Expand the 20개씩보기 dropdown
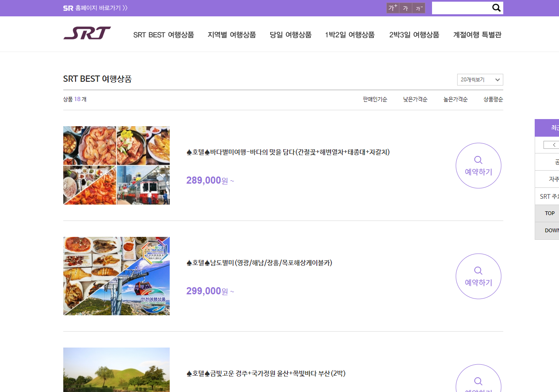 click(x=480, y=80)
